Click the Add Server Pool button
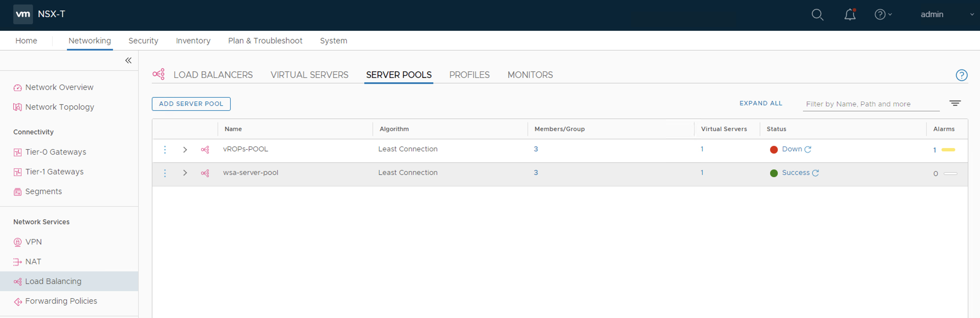 pyautogui.click(x=191, y=104)
